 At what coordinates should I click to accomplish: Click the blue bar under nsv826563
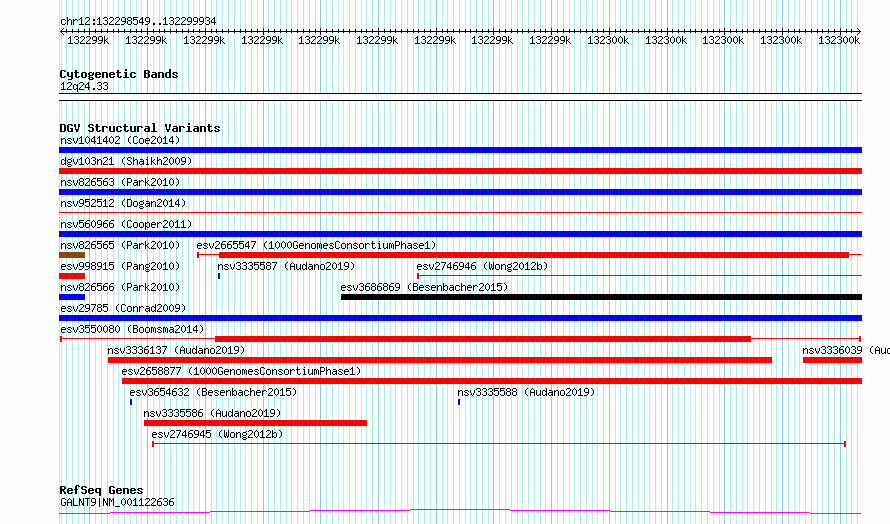tap(460, 192)
